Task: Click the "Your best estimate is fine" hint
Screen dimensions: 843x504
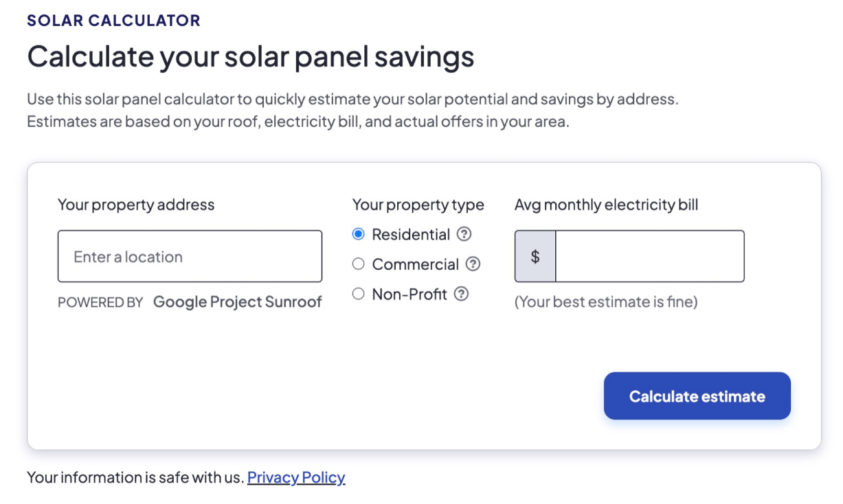Action: (606, 302)
